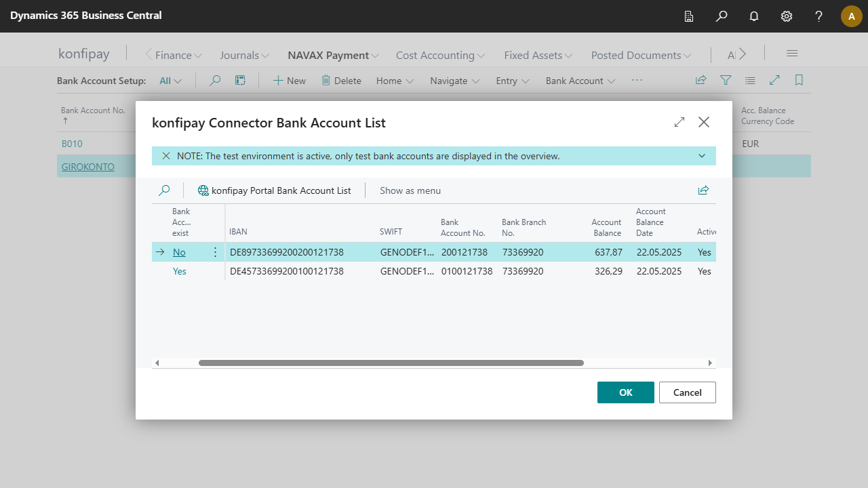Open notifications bell in header
The image size is (868, 488).
[x=754, y=16]
